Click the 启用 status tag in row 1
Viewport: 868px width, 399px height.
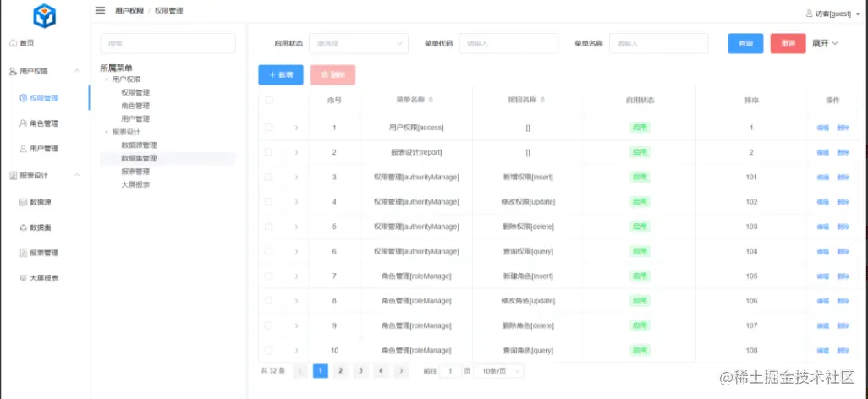point(640,128)
